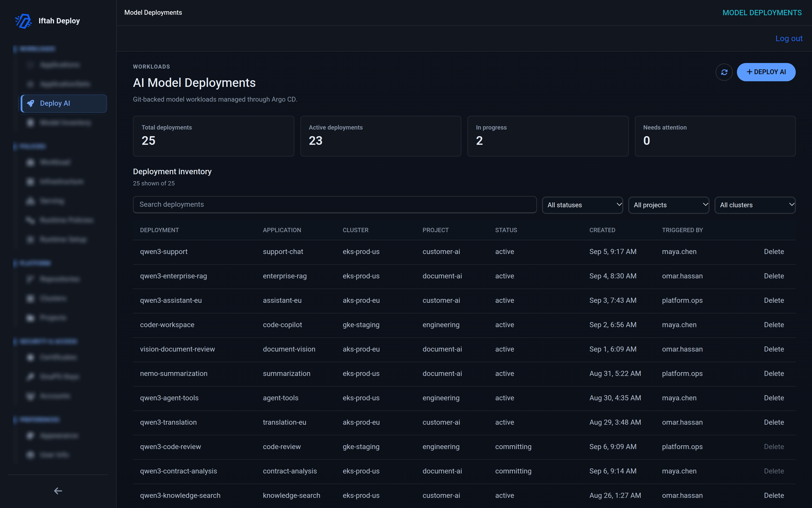Click the In progress card
Screen dimensions: 812x508
(548, 136)
